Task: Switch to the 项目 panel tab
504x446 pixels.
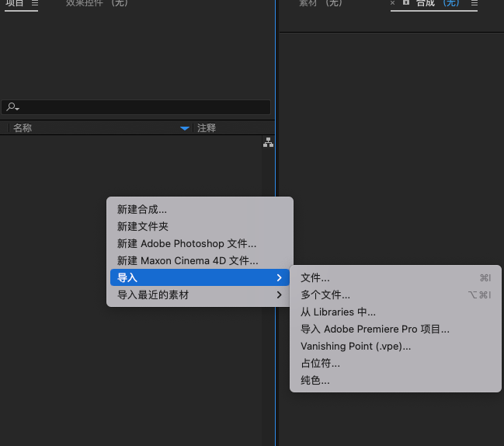Action: [15, 3]
